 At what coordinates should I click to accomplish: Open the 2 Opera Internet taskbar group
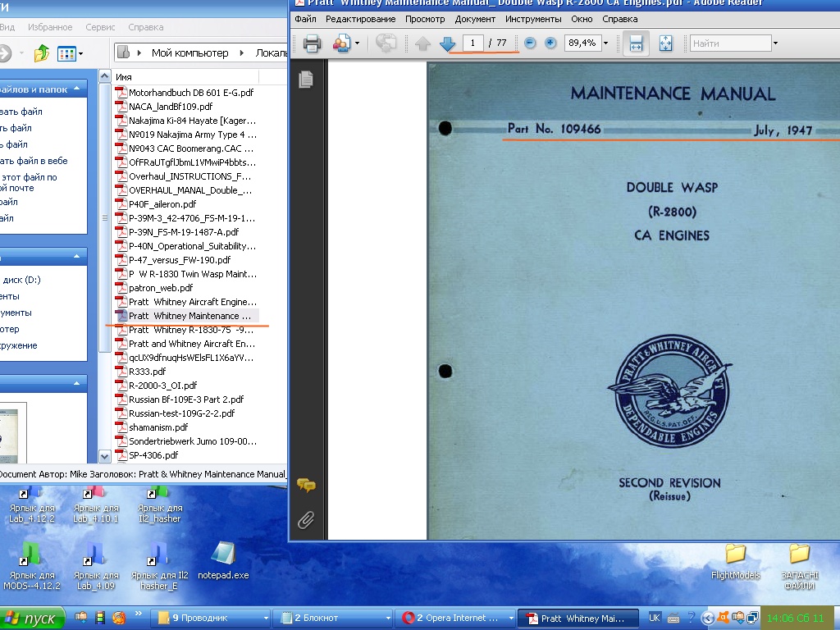[x=457, y=619]
